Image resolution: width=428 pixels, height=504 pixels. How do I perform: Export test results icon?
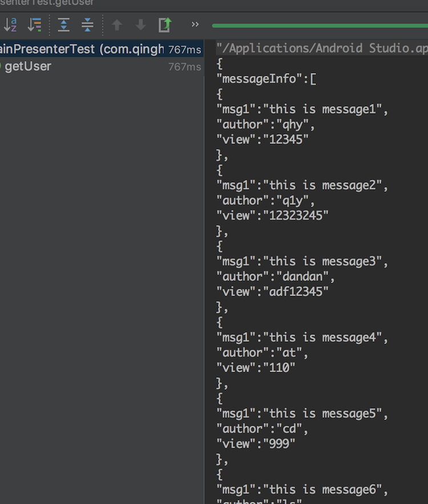coord(165,25)
